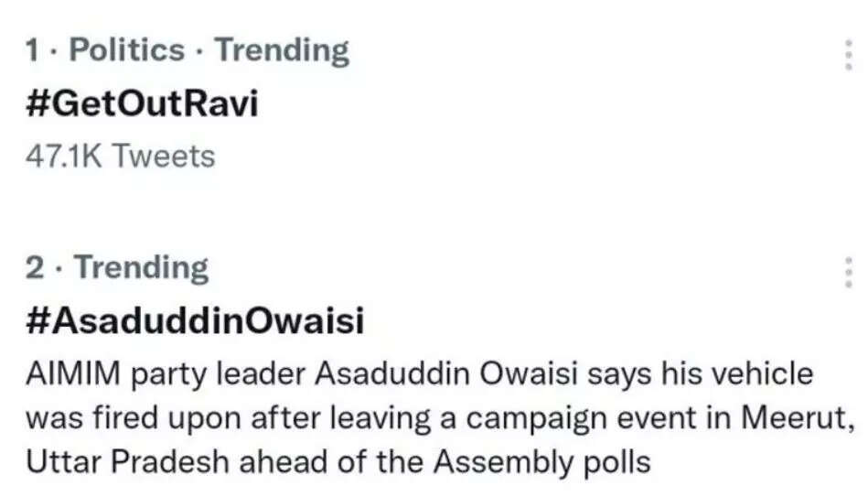The height and width of the screenshot is (497, 868).
Task: Click the 47.1K Tweets count
Action: 121,157
